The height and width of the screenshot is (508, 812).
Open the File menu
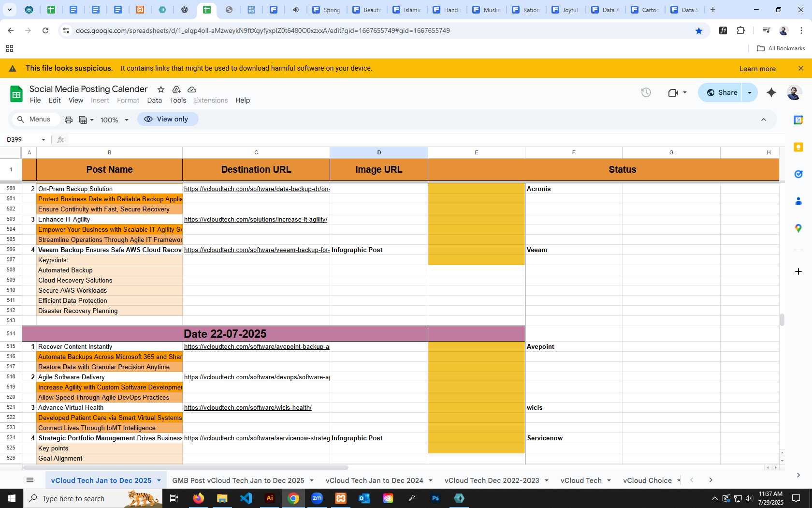coord(35,100)
